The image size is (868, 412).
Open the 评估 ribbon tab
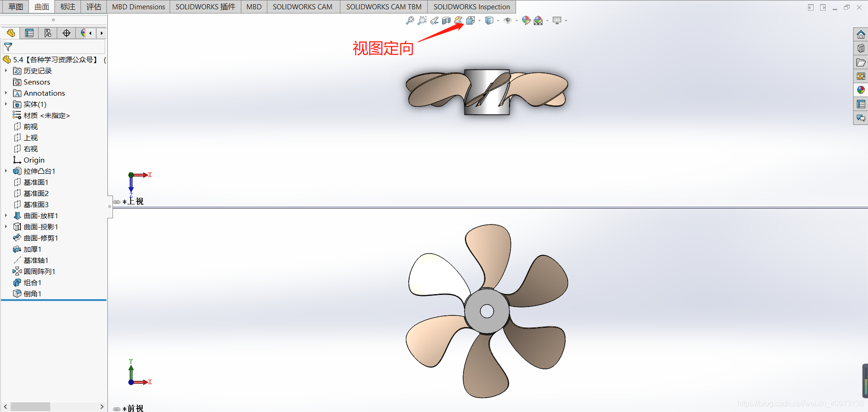[x=94, y=7]
